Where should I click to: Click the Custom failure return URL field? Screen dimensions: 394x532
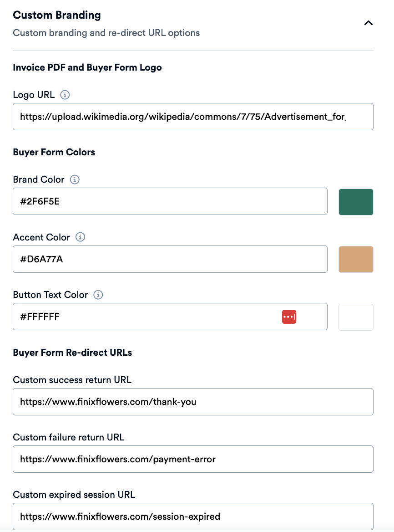coord(193,459)
